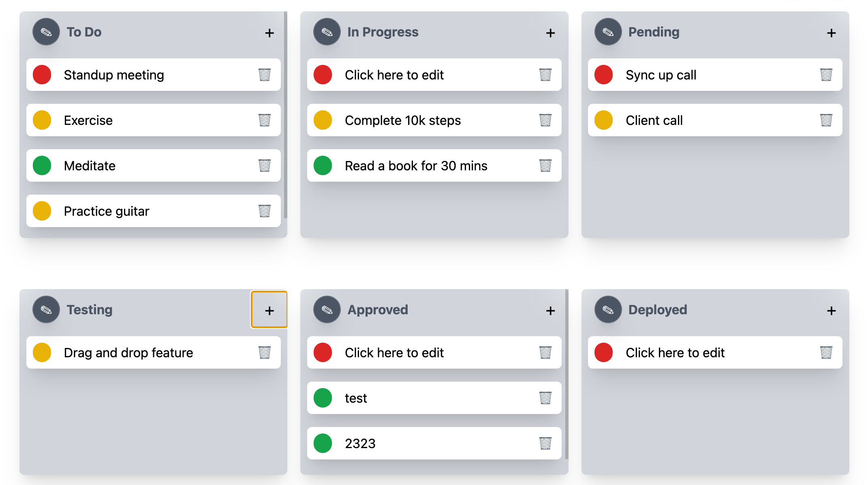Image resolution: width=868 pixels, height=485 pixels.
Task: Click red priority dot on Sync up call
Action: click(603, 75)
